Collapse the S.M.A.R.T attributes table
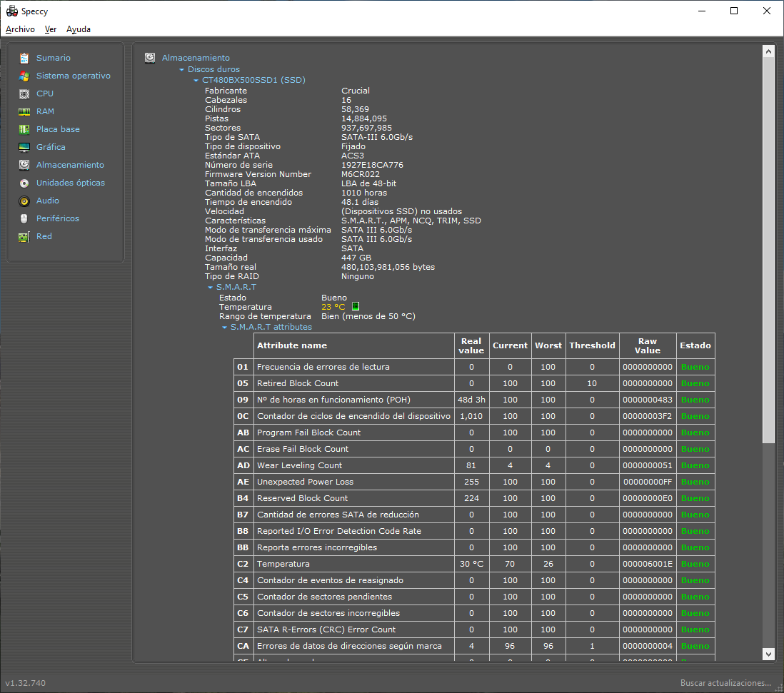The height and width of the screenshot is (693, 784). pyautogui.click(x=224, y=327)
